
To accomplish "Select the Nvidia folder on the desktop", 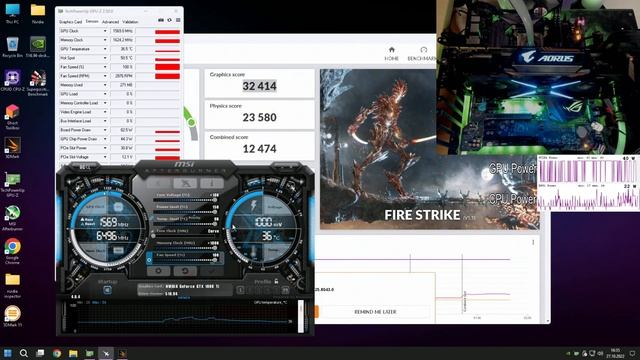I will click(x=38, y=13).
